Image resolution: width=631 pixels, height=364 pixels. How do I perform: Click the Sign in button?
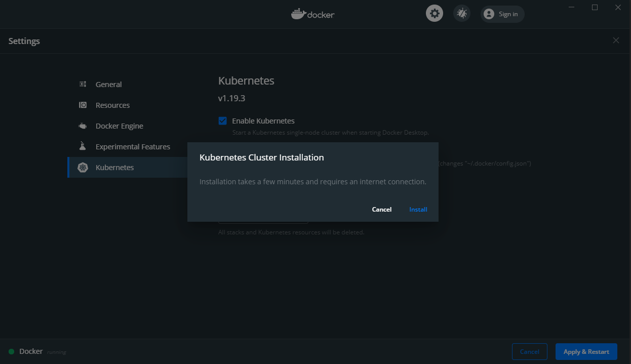tap(502, 14)
